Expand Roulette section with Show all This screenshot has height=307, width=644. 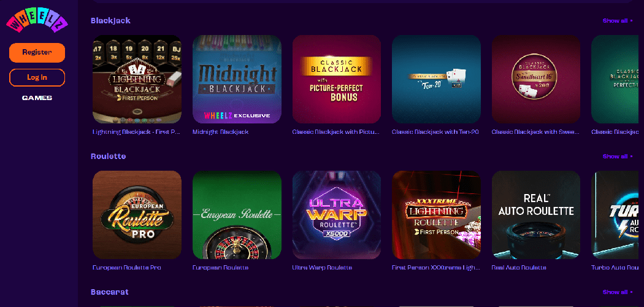[617, 156]
